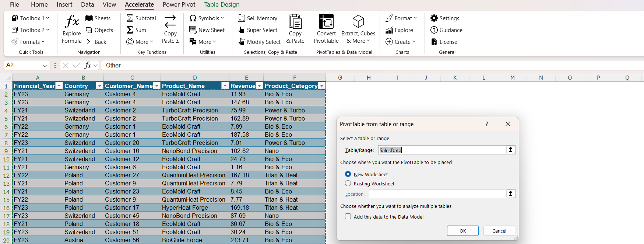Switch to the File tab

coord(14,4)
